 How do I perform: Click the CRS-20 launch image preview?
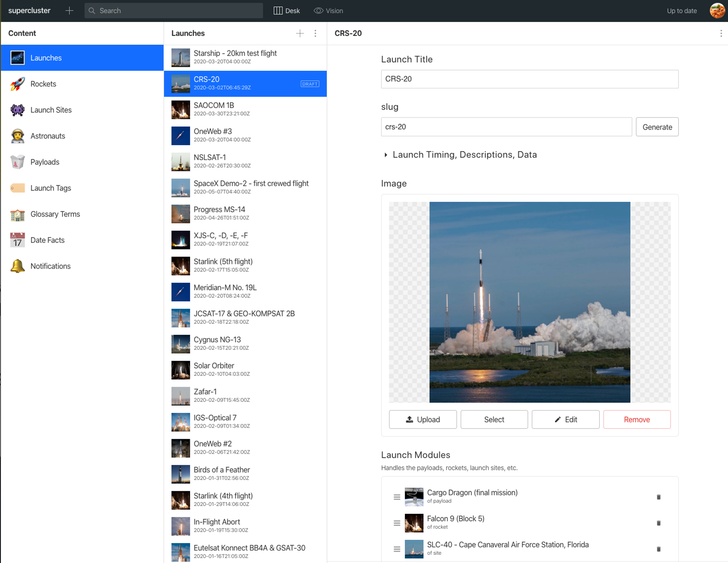(x=530, y=302)
